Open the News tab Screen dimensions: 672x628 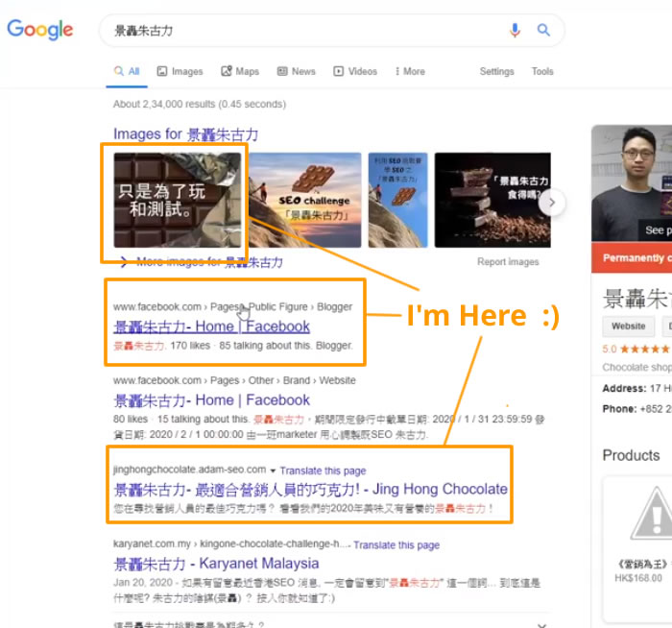coord(296,71)
